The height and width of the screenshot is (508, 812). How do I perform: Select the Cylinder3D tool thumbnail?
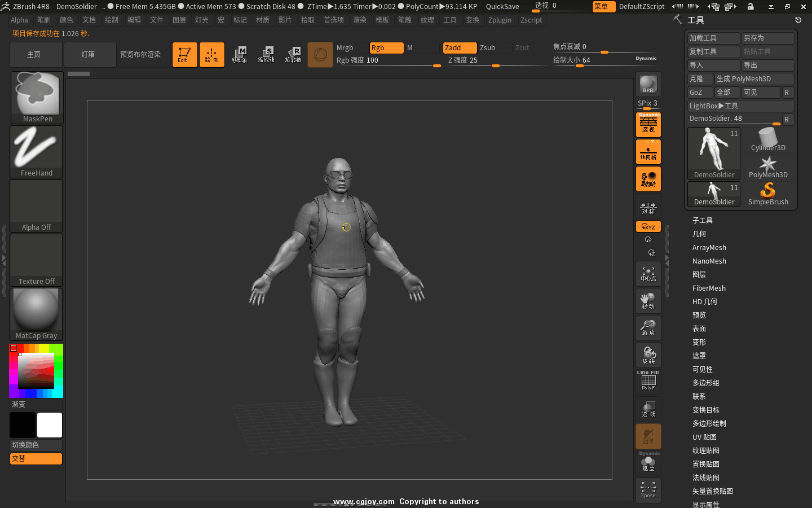(x=768, y=140)
